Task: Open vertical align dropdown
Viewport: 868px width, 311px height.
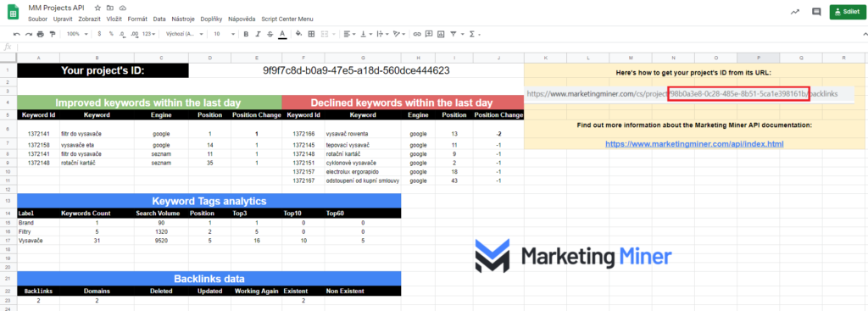Action: pyautogui.click(x=366, y=34)
